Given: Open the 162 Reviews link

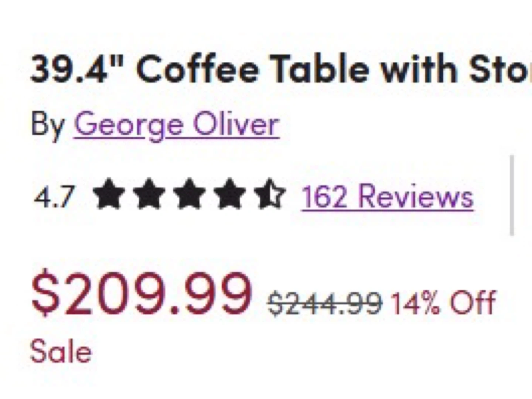Looking at the screenshot, I should (x=387, y=196).
